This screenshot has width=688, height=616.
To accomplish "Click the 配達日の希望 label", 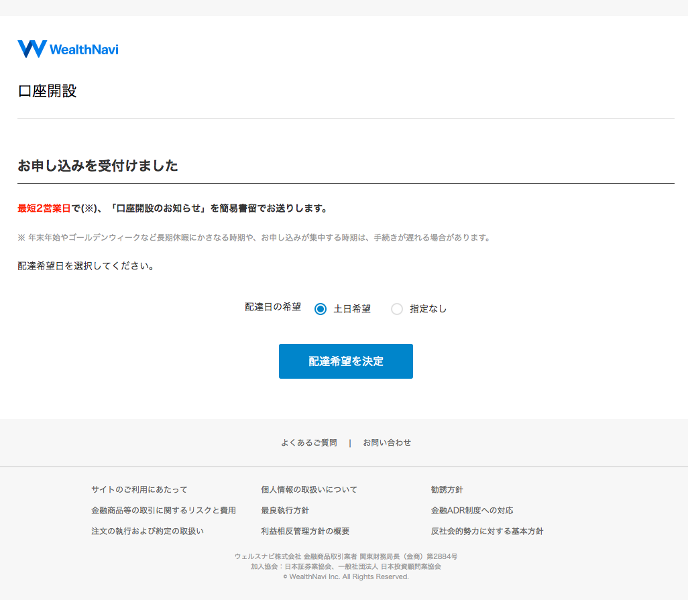I will coord(273,307).
